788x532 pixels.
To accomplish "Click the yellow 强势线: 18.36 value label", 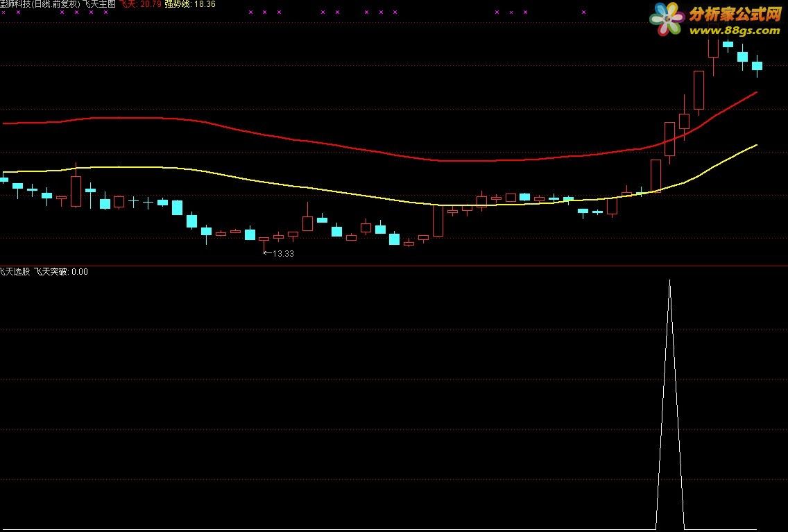I will 190,4.
